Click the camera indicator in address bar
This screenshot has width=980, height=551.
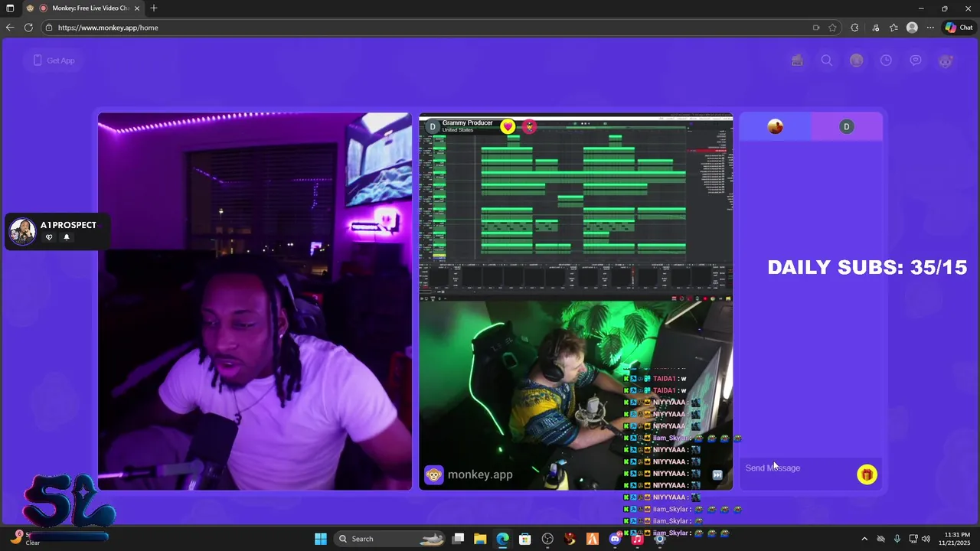816,28
